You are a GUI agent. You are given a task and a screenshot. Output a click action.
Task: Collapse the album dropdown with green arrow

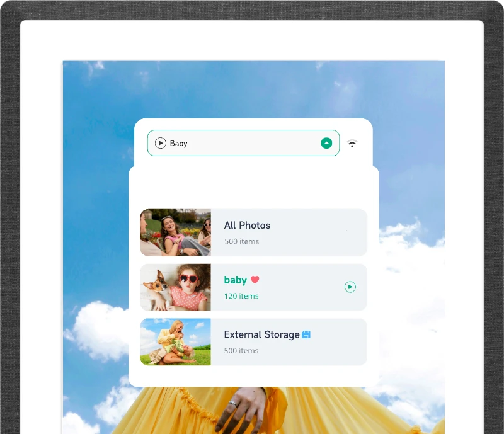click(x=326, y=143)
